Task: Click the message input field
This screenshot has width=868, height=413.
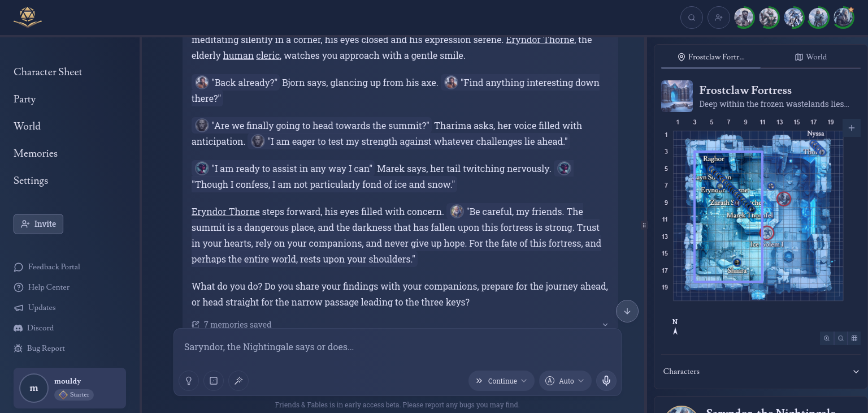Action: point(396,347)
